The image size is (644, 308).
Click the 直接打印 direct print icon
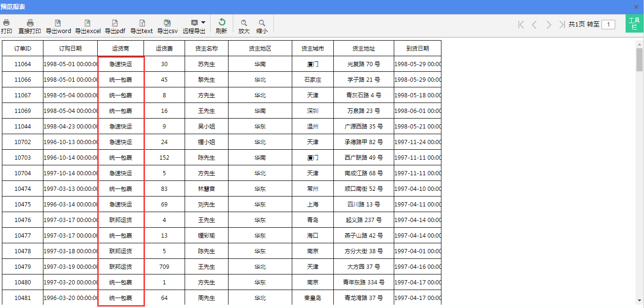pyautogui.click(x=30, y=23)
